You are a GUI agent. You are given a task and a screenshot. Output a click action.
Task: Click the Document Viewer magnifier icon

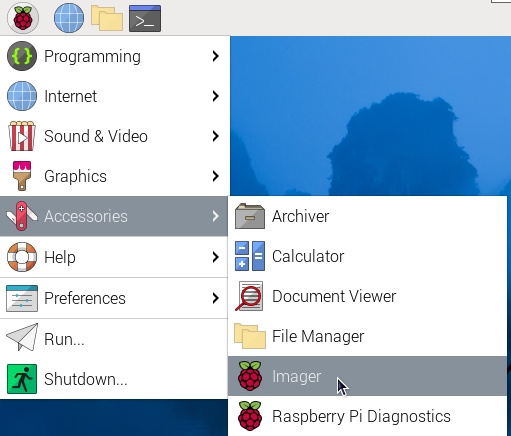tap(249, 296)
